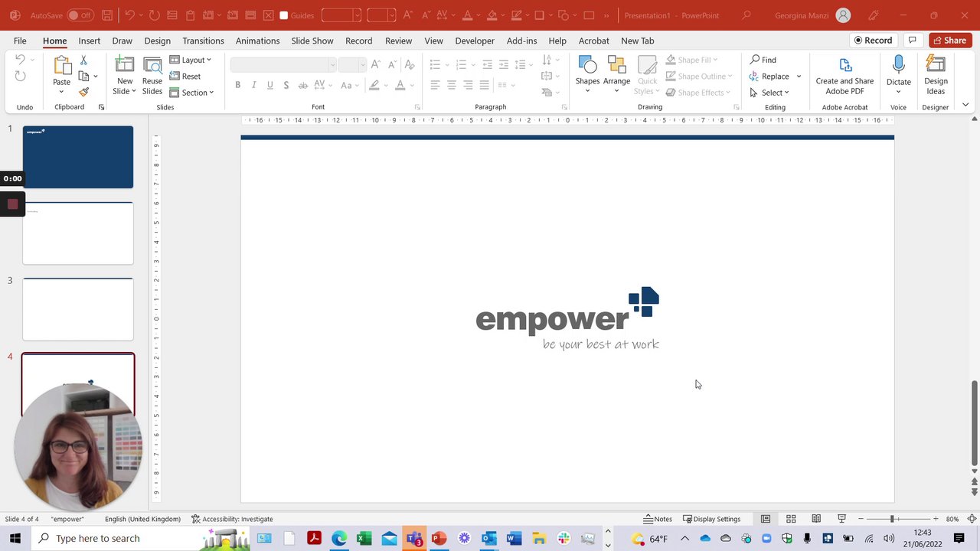The image size is (980, 551).
Task: Tick the Guides checkbox
Action: [x=284, y=15]
